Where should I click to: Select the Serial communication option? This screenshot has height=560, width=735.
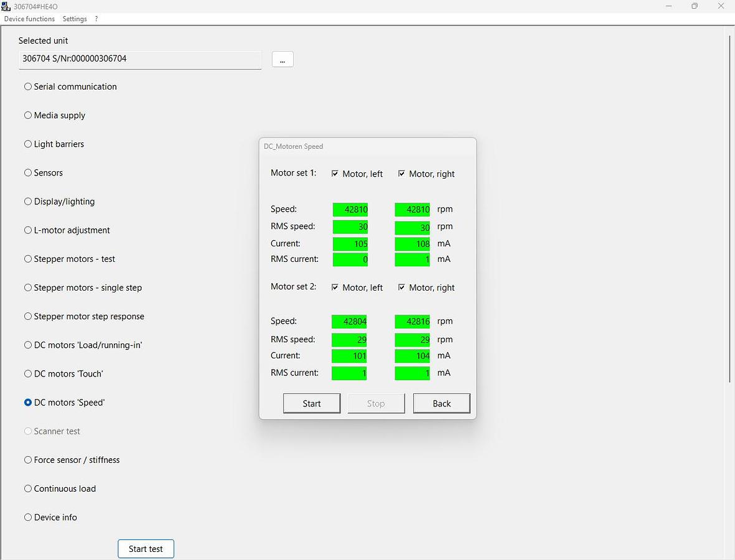pos(28,86)
